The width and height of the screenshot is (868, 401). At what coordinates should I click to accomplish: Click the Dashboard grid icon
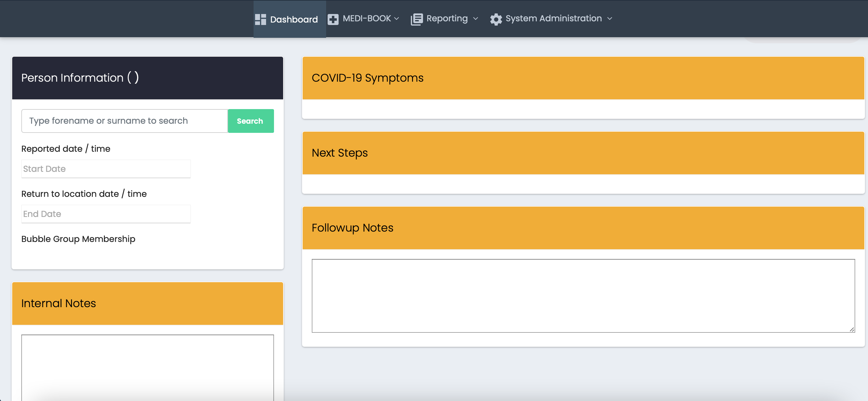pos(261,20)
